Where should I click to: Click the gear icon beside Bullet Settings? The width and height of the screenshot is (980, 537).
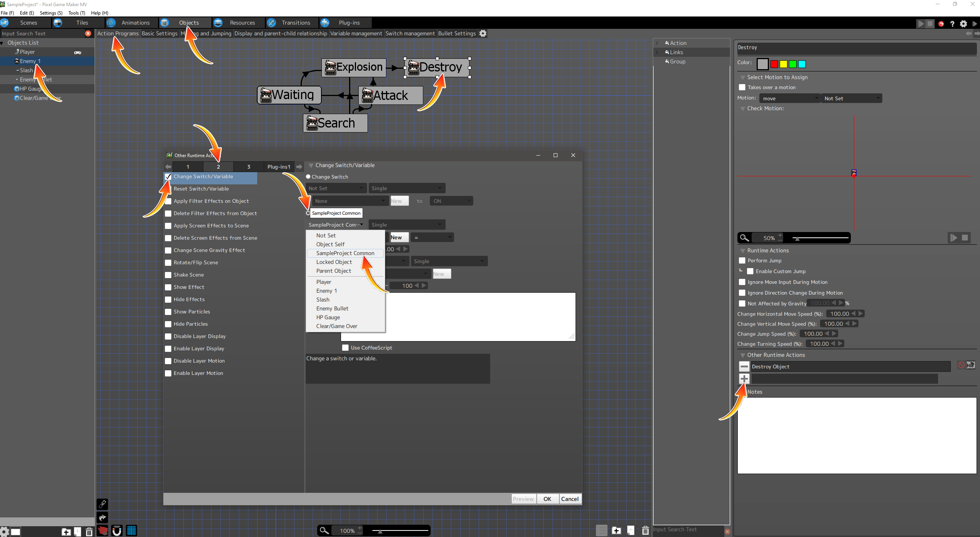coord(483,33)
